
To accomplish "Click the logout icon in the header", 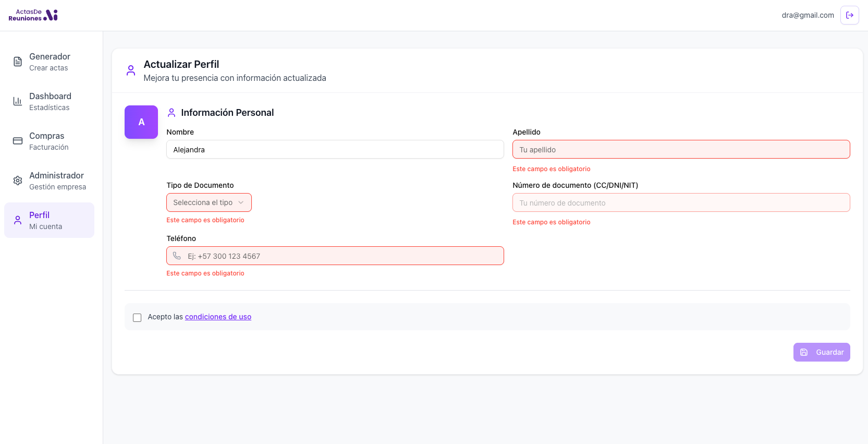I will (849, 15).
